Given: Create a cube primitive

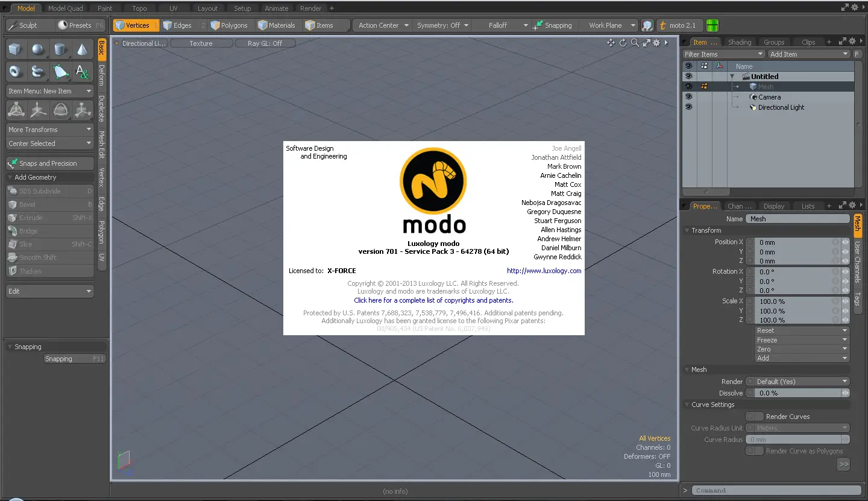Looking at the screenshot, I should click(16, 49).
